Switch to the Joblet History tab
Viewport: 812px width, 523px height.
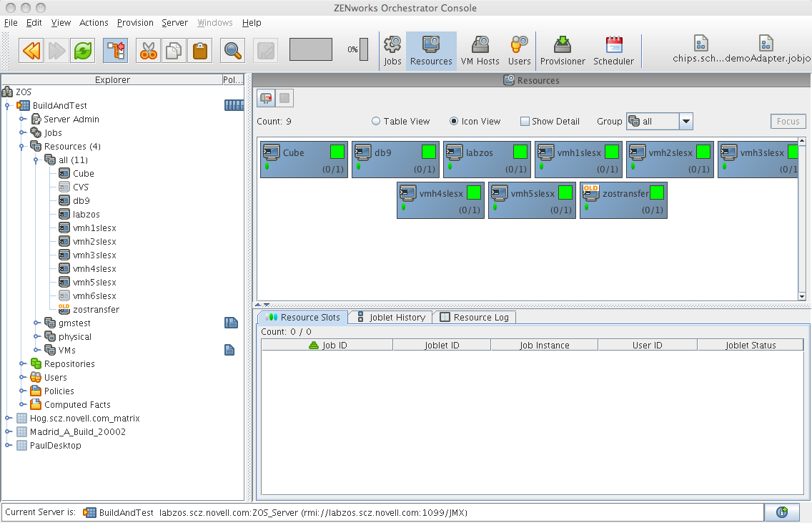click(391, 317)
